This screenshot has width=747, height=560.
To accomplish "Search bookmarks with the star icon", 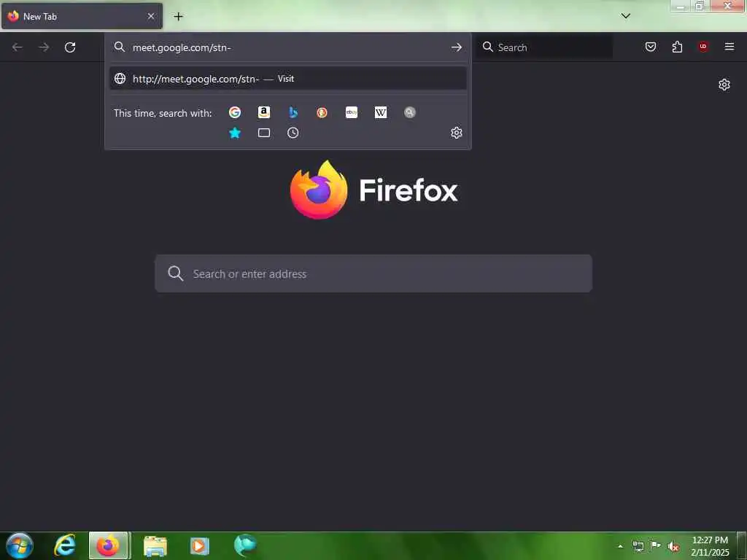I will pyautogui.click(x=235, y=133).
